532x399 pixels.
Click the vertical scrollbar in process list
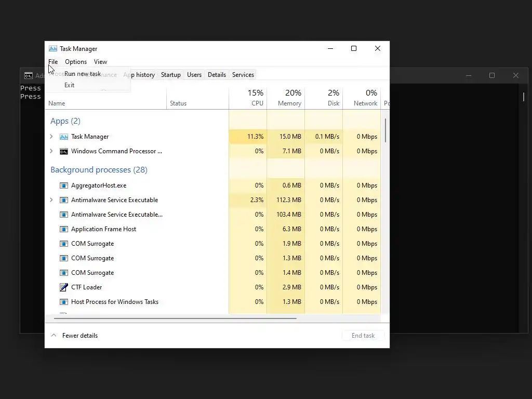point(385,130)
